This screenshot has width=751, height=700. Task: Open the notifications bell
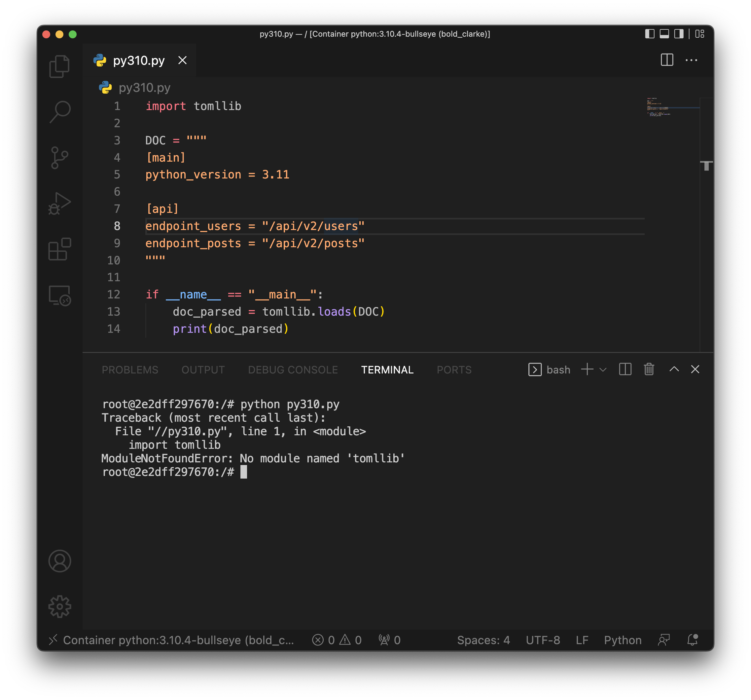[x=693, y=640]
